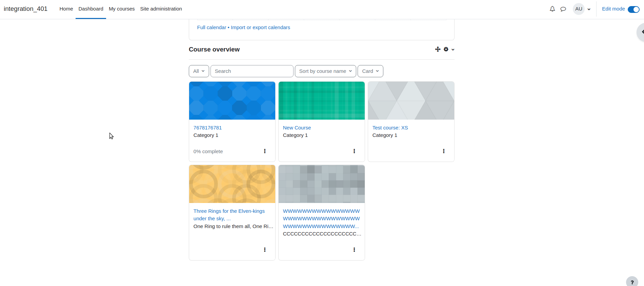Click the orange rings course image
The width and height of the screenshot is (644, 286).
pos(232,184)
